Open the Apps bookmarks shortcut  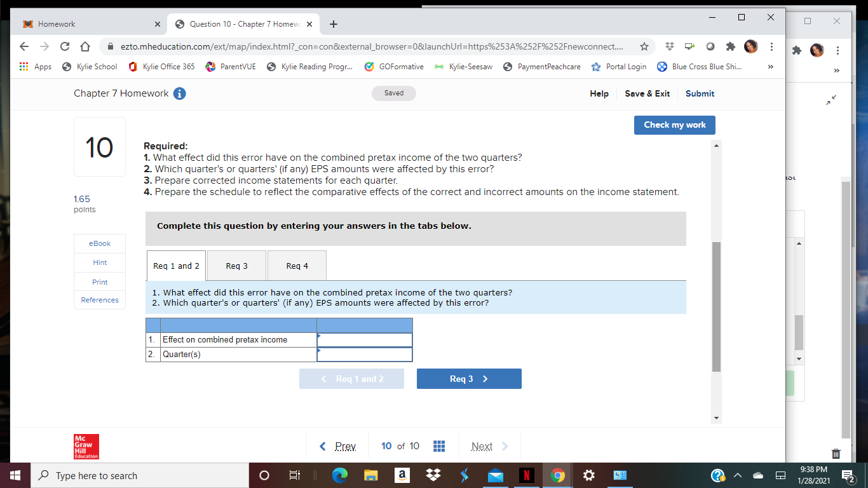(x=36, y=67)
